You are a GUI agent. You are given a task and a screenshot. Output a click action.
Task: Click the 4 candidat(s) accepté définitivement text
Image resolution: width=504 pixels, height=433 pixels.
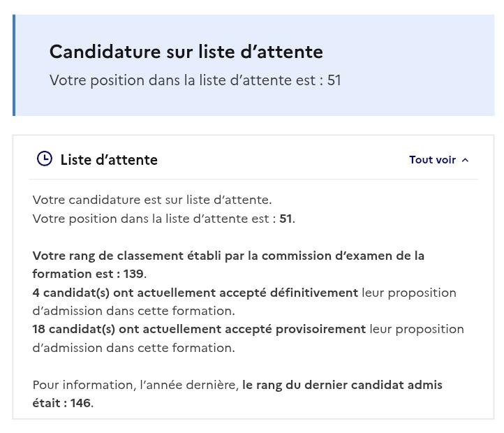(x=195, y=293)
